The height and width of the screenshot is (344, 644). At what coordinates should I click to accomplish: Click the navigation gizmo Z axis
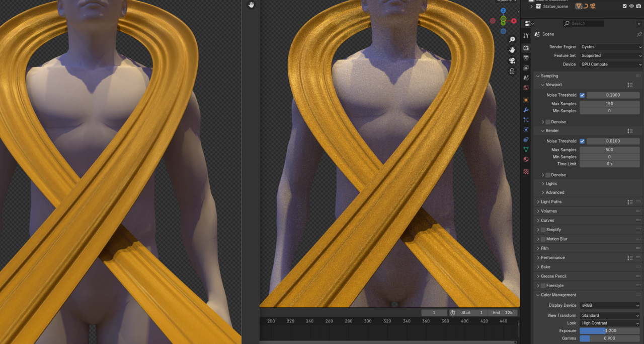click(503, 11)
